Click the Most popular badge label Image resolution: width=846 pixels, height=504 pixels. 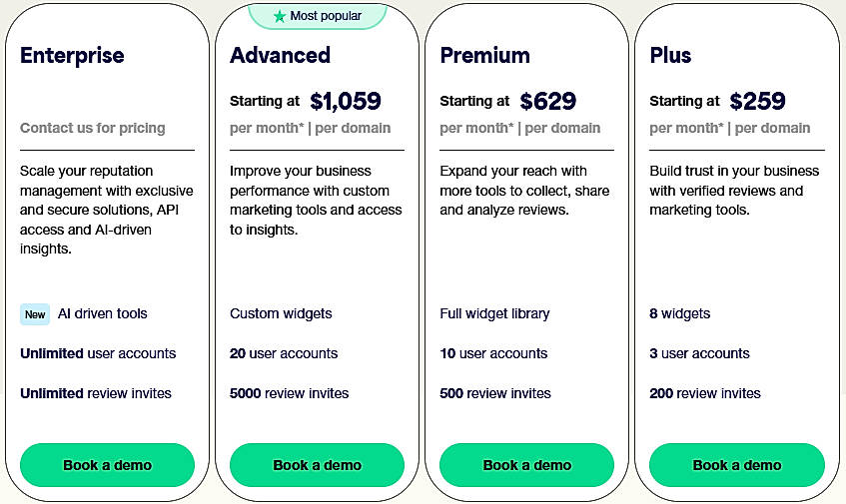point(325,16)
